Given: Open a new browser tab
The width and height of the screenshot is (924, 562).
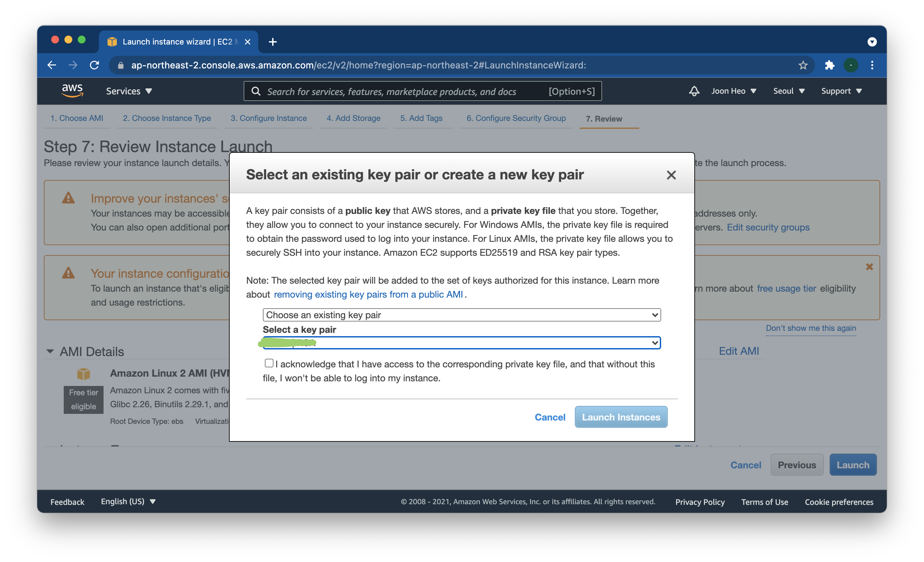Looking at the screenshot, I should click(272, 42).
